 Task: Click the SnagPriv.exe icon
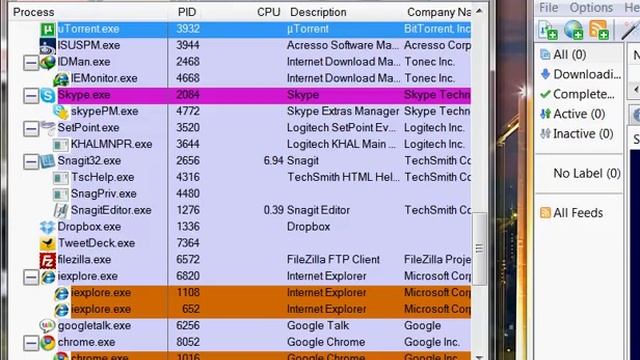click(61, 194)
